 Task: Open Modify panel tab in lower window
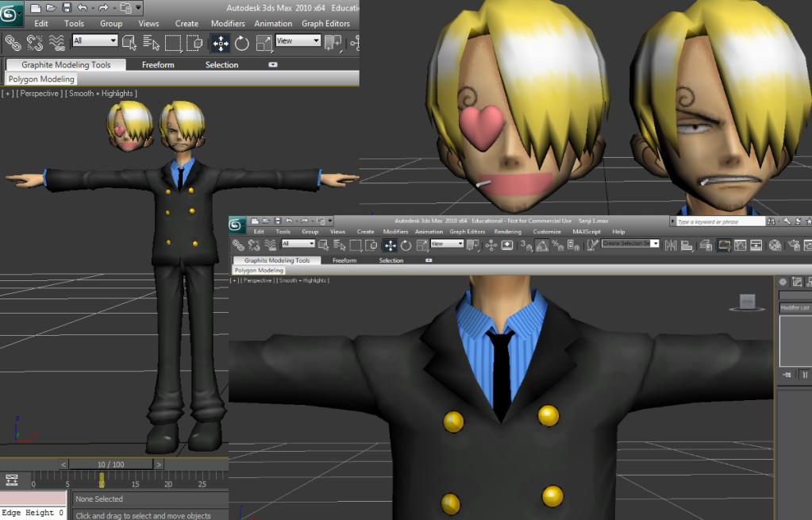pos(797,282)
